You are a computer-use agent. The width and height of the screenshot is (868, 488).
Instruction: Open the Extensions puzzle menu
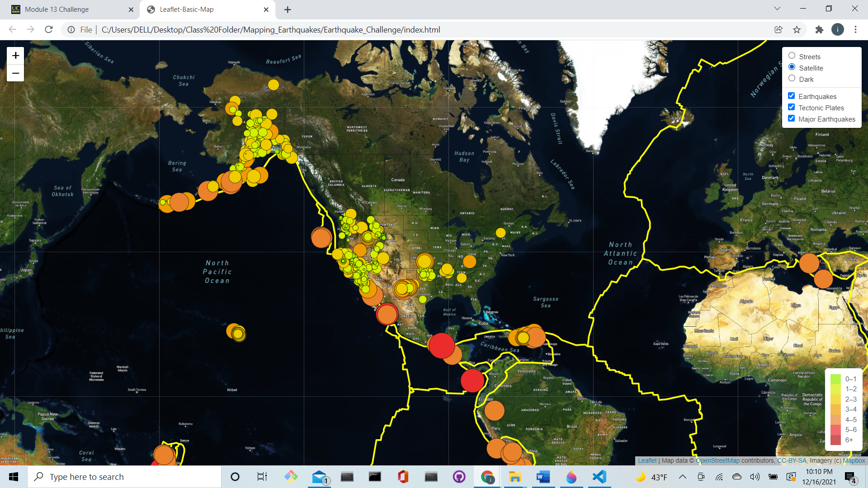pos(819,30)
